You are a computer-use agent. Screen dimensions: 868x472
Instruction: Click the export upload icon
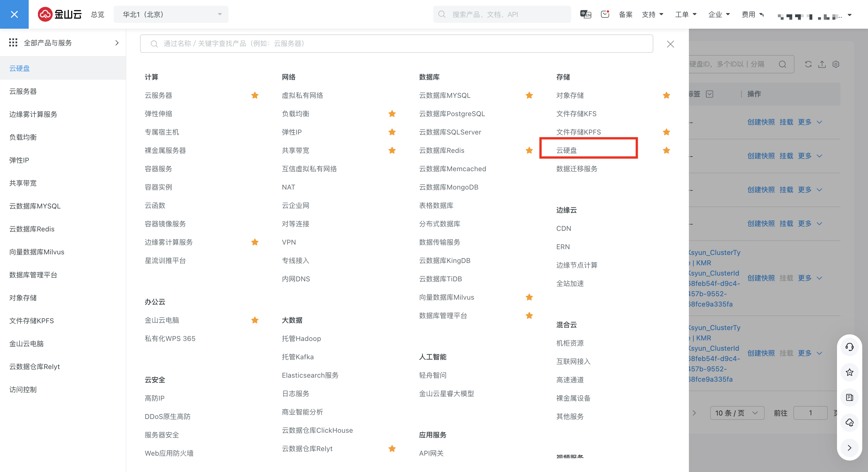pos(822,64)
